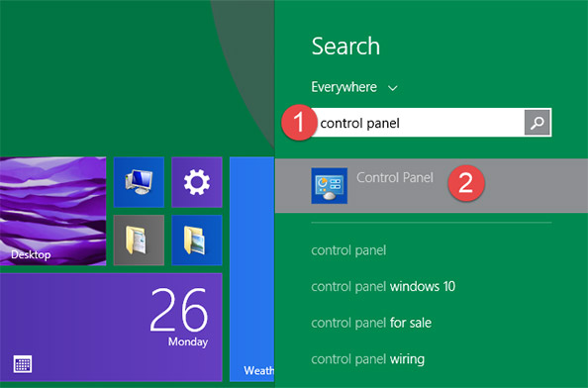
Task: Click the magnifier search button
Action: coord(538,122)
